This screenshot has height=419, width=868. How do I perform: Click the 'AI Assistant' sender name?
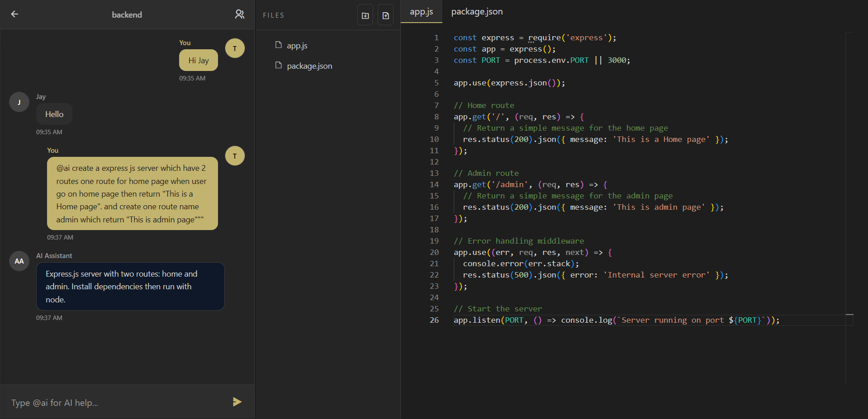click(54, 256)
